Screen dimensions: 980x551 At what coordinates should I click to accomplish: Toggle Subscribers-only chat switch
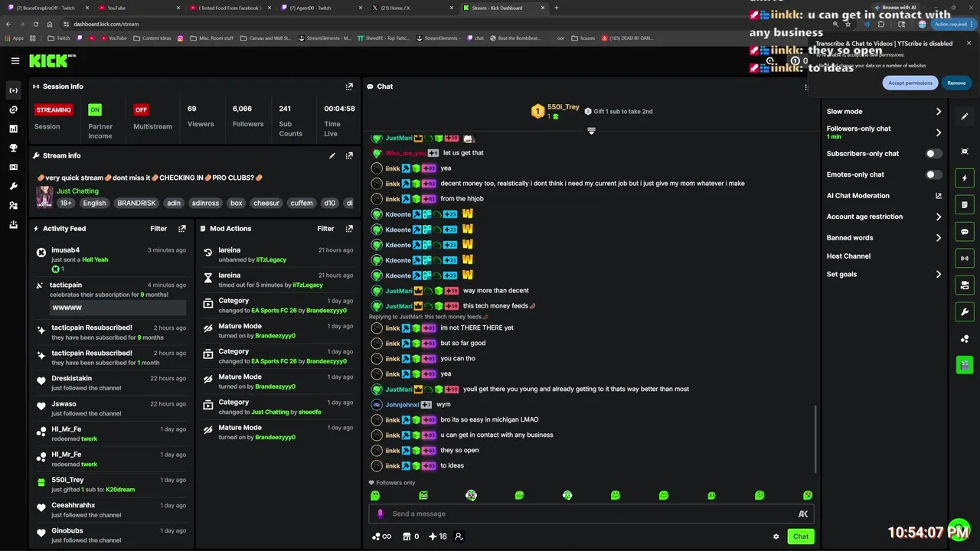[934, 154]
